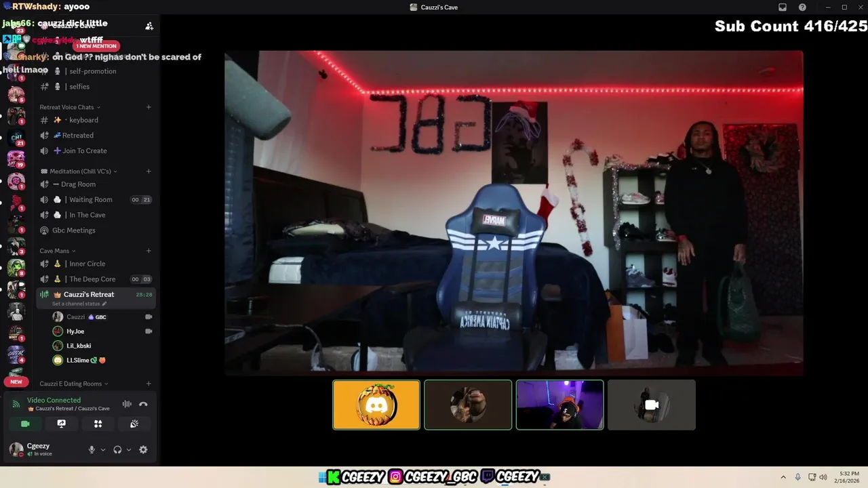Open the taskbar clock showing 5:32 PM
868x488 pixels.
click(x=846, y=477)
